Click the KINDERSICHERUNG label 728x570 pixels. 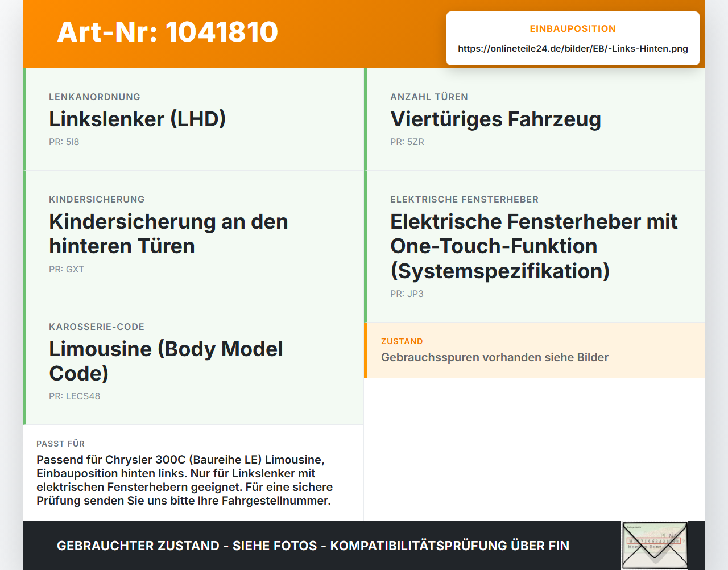pos(97,199)
